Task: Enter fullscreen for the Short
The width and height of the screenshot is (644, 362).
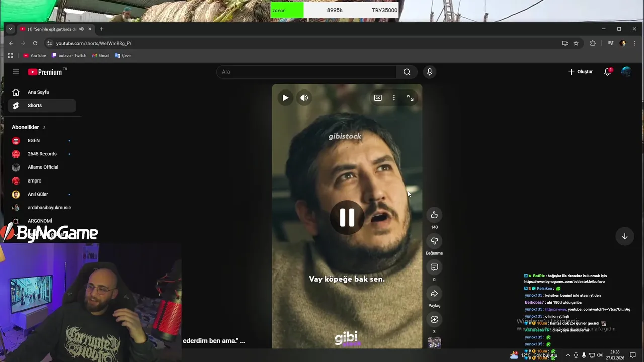Action: 410,98
